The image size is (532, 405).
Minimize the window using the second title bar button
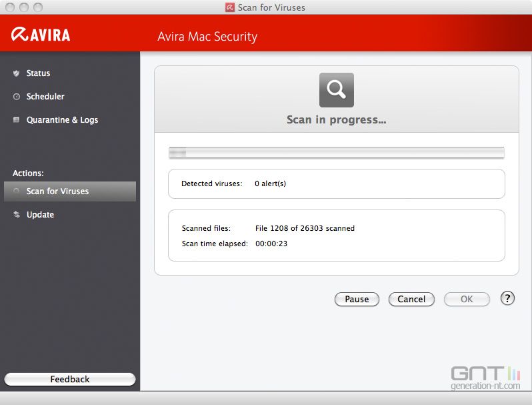pyautogui.click(x=24, y=7)
